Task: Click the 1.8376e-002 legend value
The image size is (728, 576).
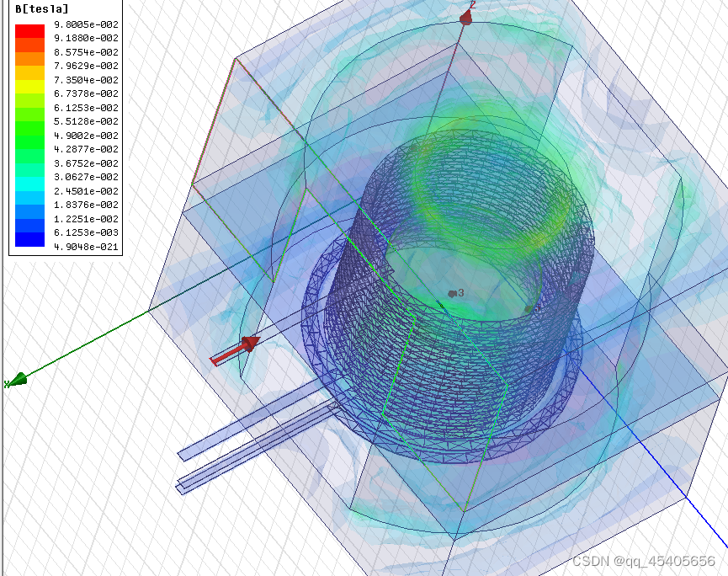Action: pos(86,205)
